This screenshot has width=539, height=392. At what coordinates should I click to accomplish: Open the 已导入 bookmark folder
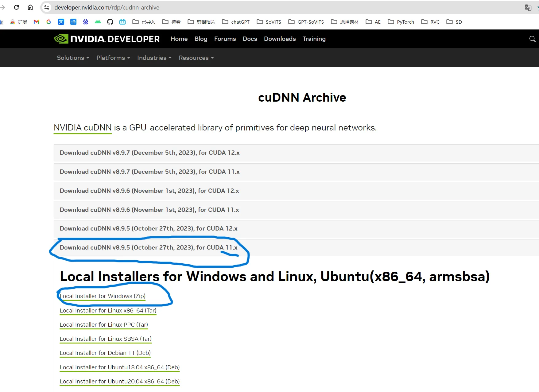(x=144, y=22)
